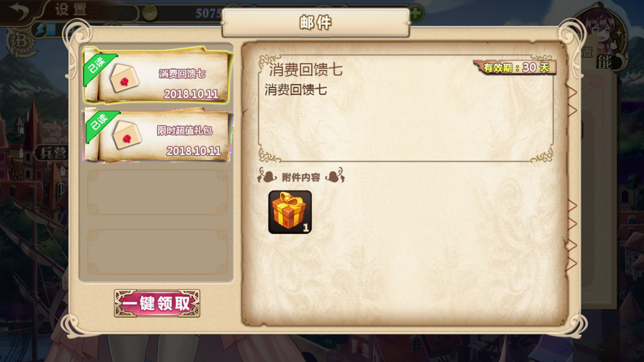Click the 附件内容 attachment header
The height and width of the screenshot is (362, 644).
[x=301, y=177]
